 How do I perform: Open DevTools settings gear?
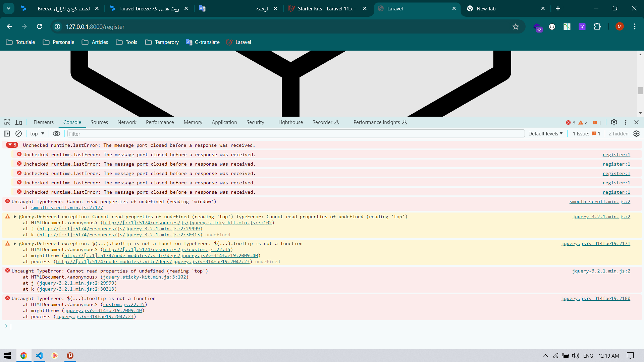pyautogui.click(x=614, y=122)
